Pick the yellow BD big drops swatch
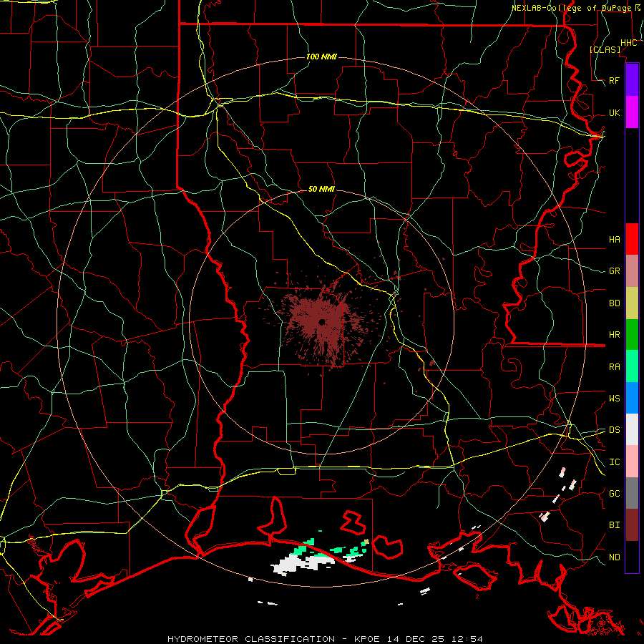This screenshot has height=644, width=644. click(x=632, y=303)
